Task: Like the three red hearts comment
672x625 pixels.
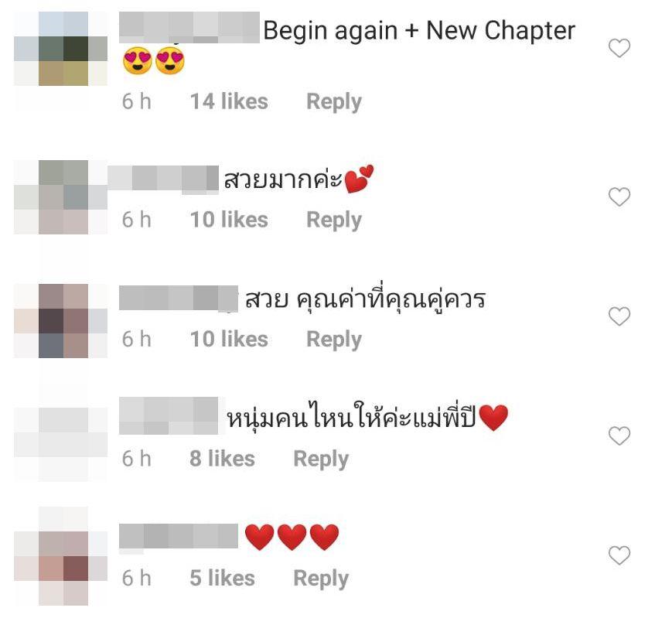Action: [619, 555]
